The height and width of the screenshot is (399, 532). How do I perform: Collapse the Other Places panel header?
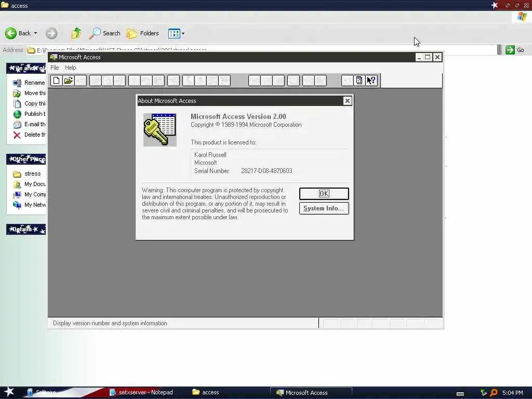[26, 159]
